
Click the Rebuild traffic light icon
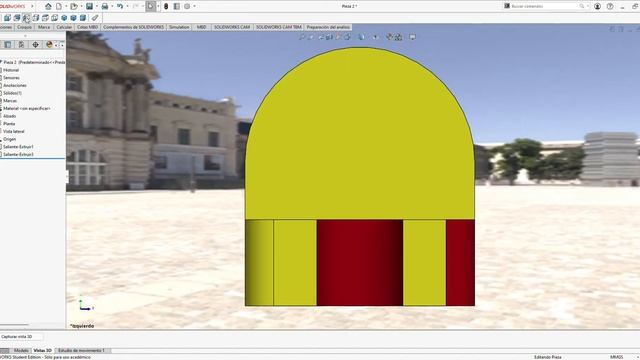166,6
